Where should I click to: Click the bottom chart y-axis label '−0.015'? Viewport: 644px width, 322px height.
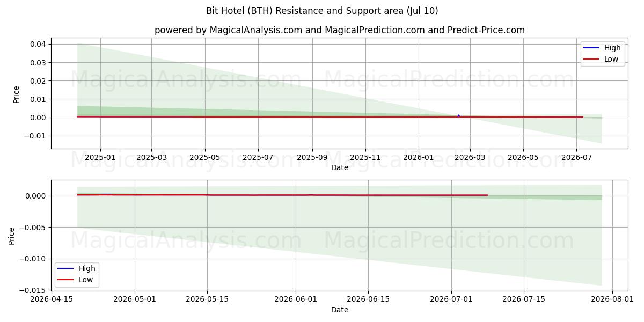click(x=33, y=290)
